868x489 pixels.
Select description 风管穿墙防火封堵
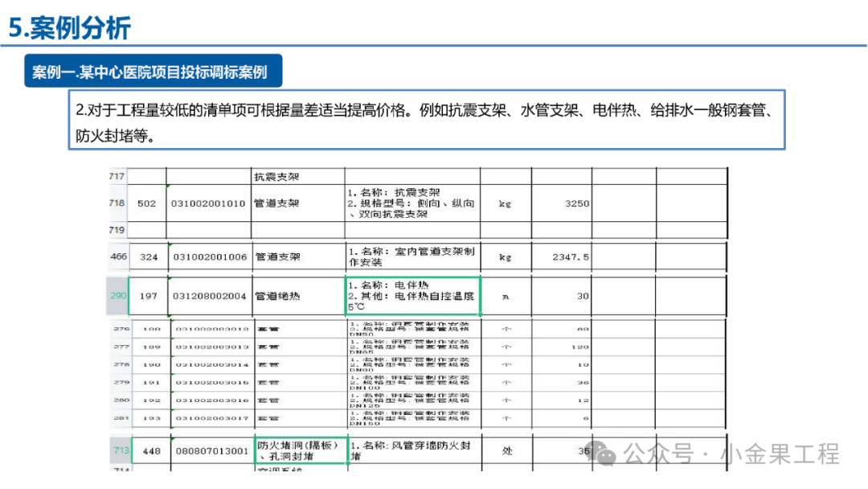coord(415,450)
